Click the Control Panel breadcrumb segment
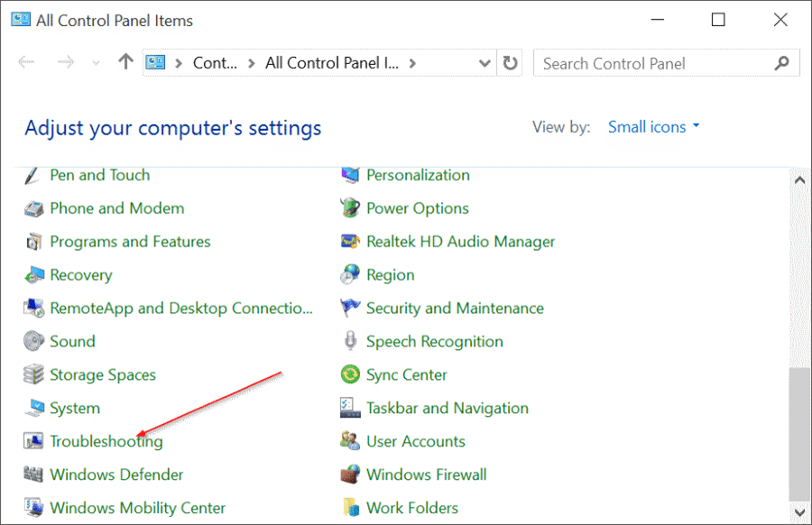The width and height of the screenshot is (812, 525). click(215, 63)
